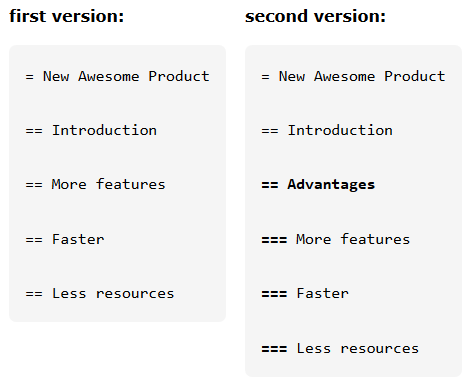Screen dimensions: 474x388
Task: Click bold '===' marker before second-version More features
Action: [x=274, y=240]
